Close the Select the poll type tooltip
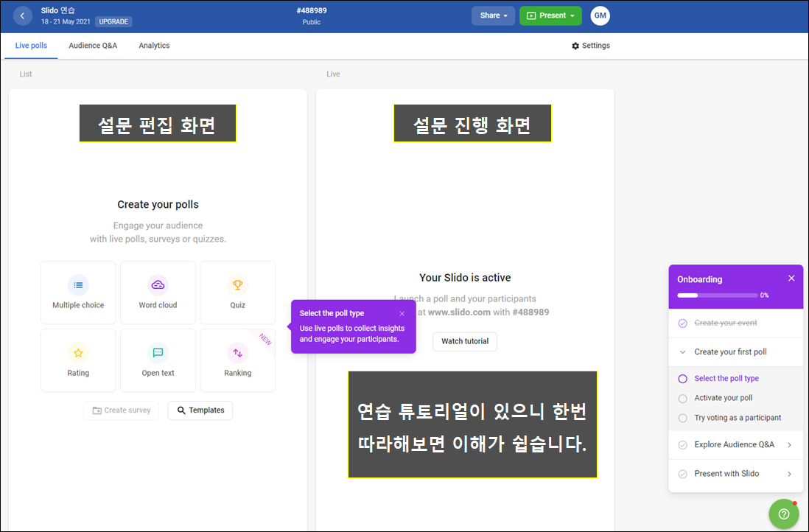This screenshot has width=809, height=532. click(x=402, y=314)
